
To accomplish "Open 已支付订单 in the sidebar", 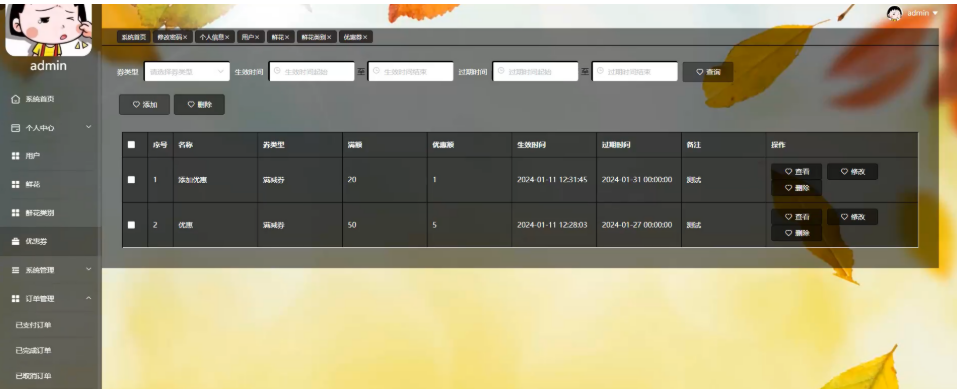I will point(33,325).
